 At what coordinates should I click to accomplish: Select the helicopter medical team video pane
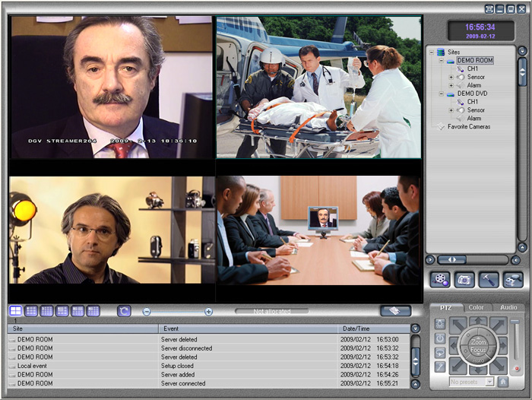[319, 87]
